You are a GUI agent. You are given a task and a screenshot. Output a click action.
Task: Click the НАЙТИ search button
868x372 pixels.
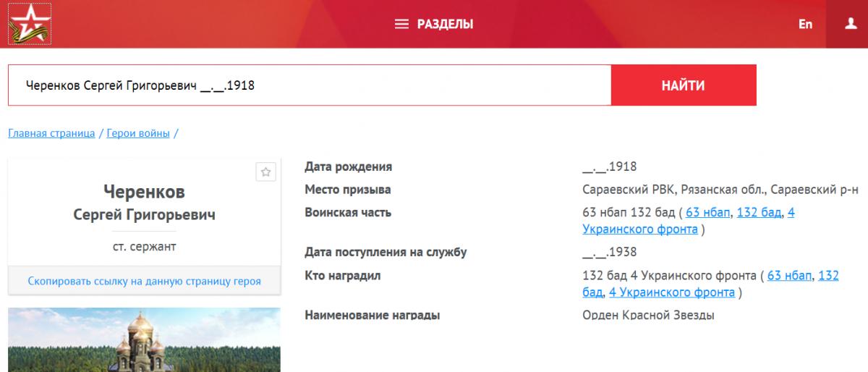(684, 85)
